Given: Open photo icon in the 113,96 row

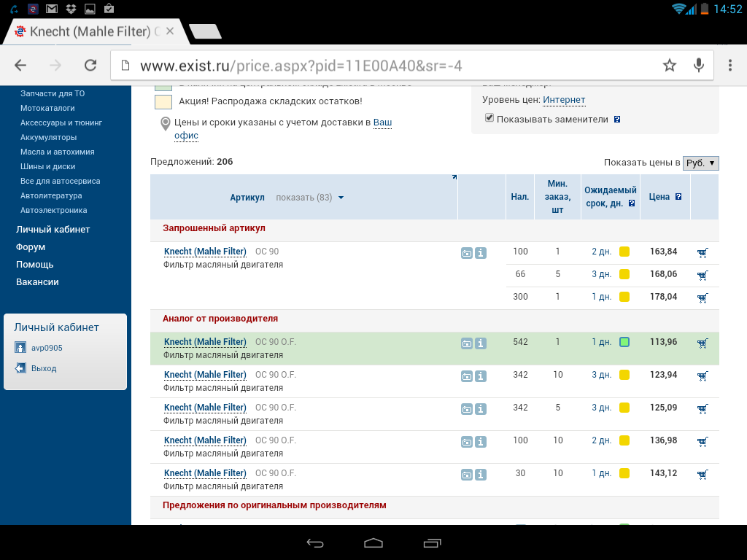Looking at the screenshot, I should pyautogui.click(x=467, y=343).
